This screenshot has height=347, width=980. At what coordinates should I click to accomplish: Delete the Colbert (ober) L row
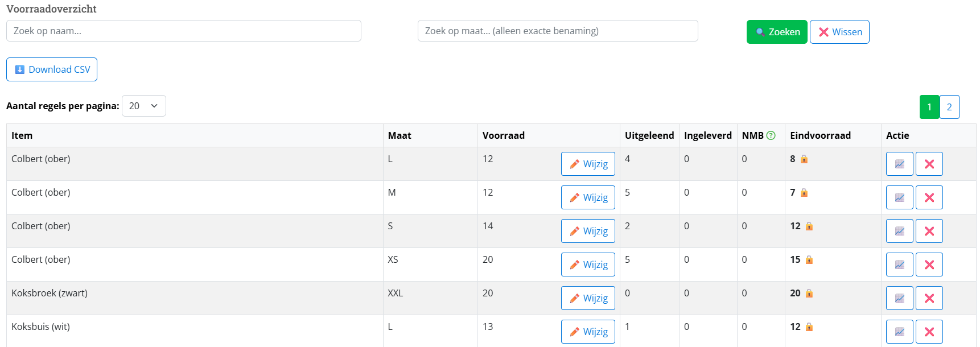[x=929, y=164]
